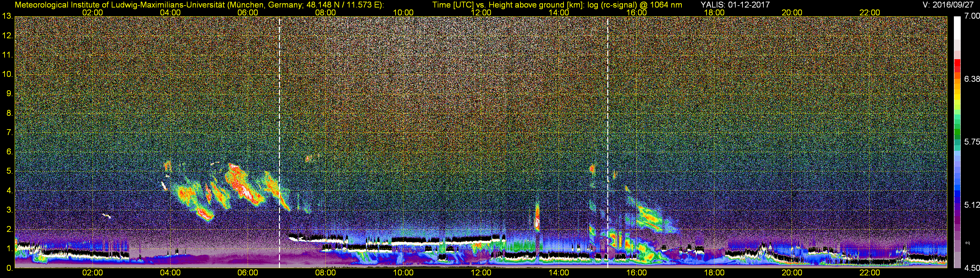Click the 06:00 label on the top time axis
980x278 pixels.
[x=248, y=12]
